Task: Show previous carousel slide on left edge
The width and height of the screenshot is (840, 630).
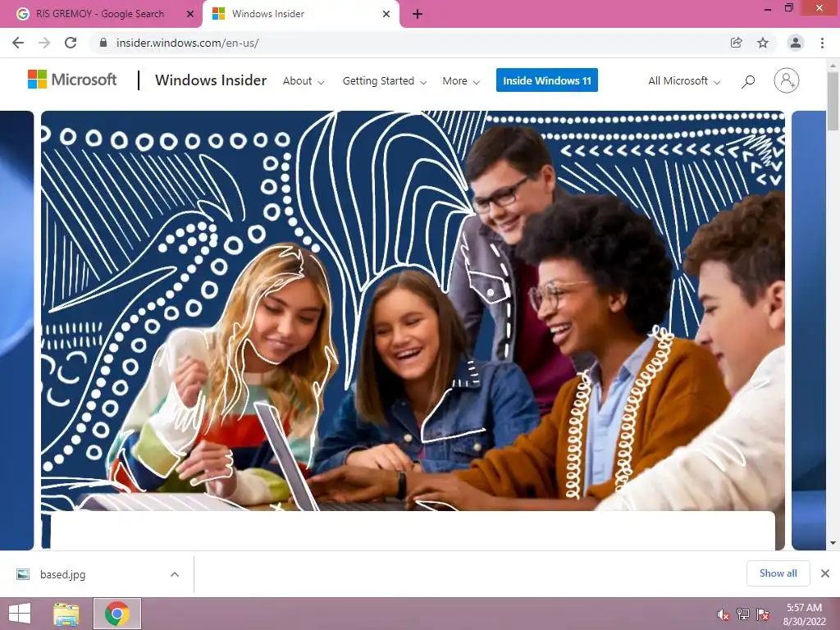Action: click(x=16, y=330)
